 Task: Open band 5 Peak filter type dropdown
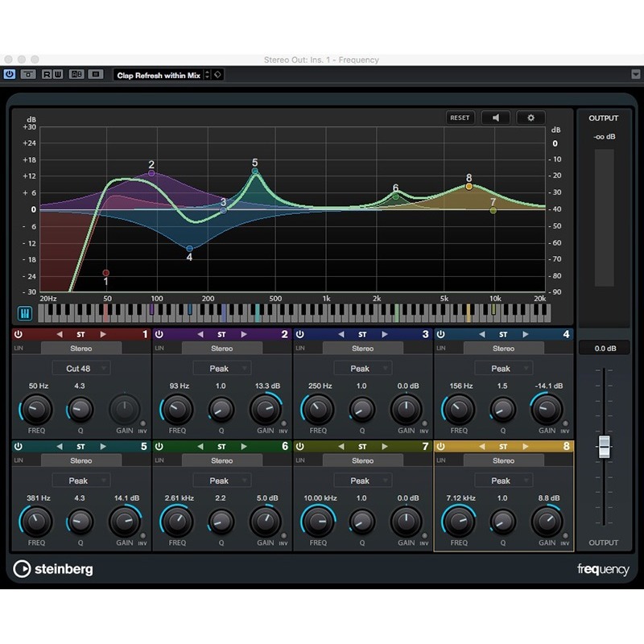pos(81,481)
